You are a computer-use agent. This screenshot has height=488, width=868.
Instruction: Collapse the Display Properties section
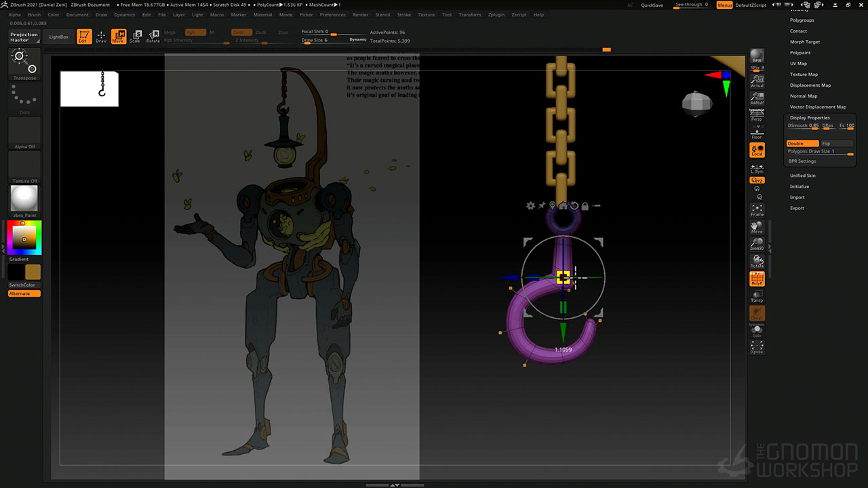[x=810, y=118]
